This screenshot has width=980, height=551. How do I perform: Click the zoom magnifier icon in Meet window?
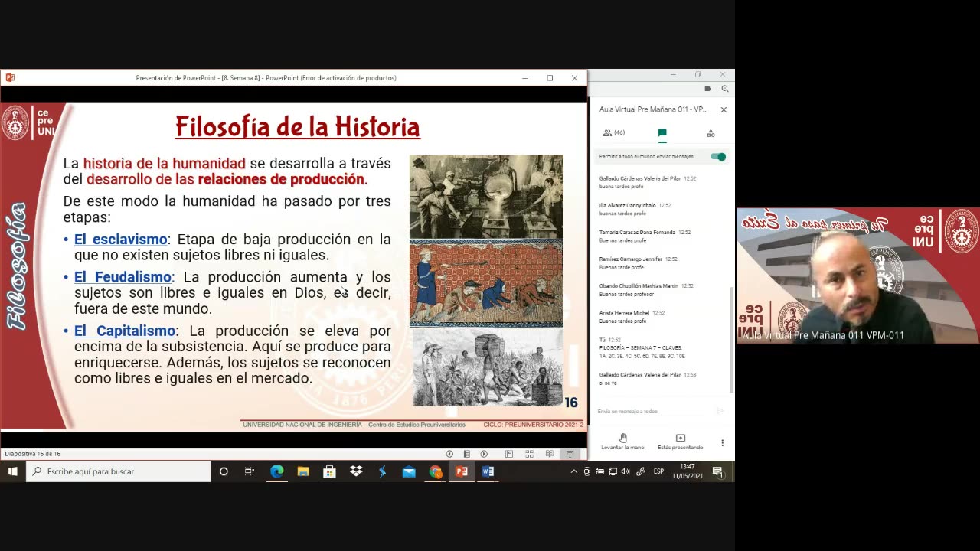pos(724,89)
